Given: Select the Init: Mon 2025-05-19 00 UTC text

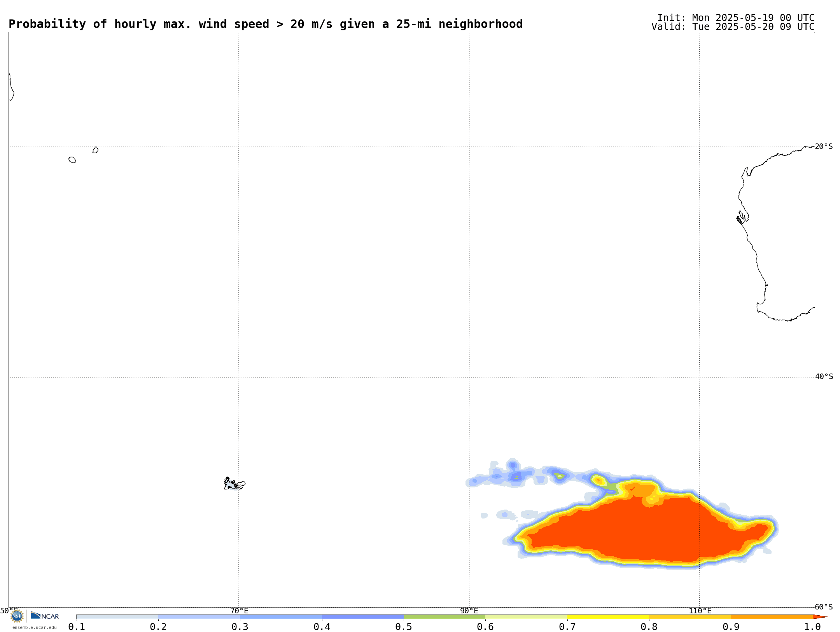Looking at the screenshot, I should click(x=736, y=18).
